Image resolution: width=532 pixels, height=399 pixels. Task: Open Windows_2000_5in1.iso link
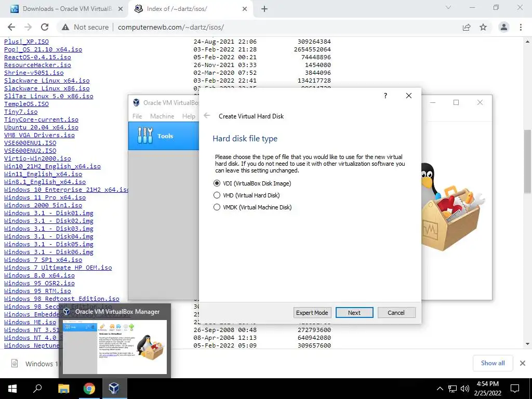click(43, 205)
